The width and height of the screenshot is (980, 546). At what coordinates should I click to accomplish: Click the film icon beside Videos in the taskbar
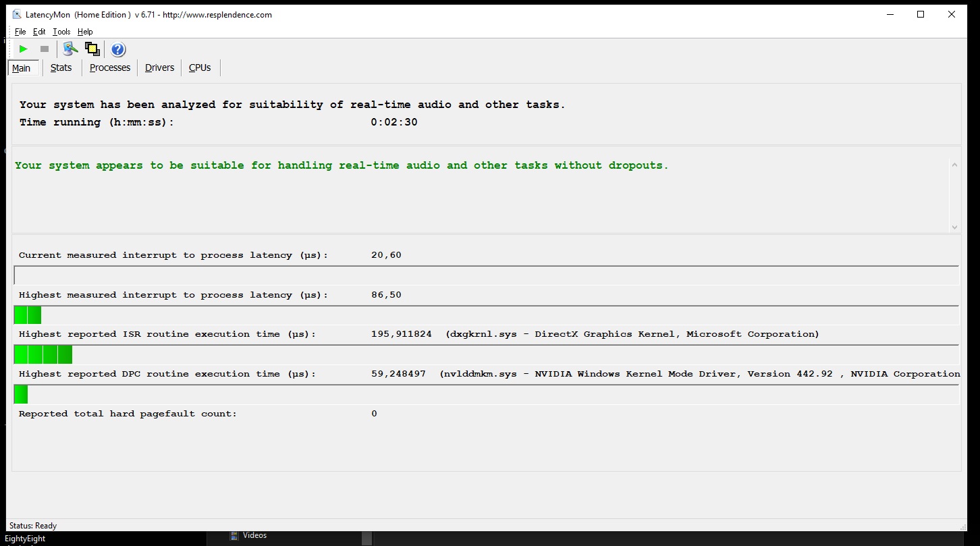[235, 535]
